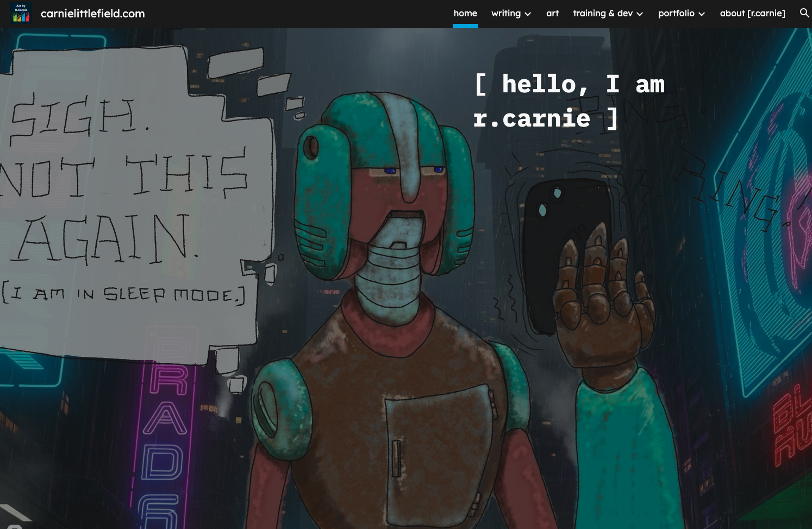Click the training & dev navigation link
Screen dimensions: 812x529
tap(603, 13)
